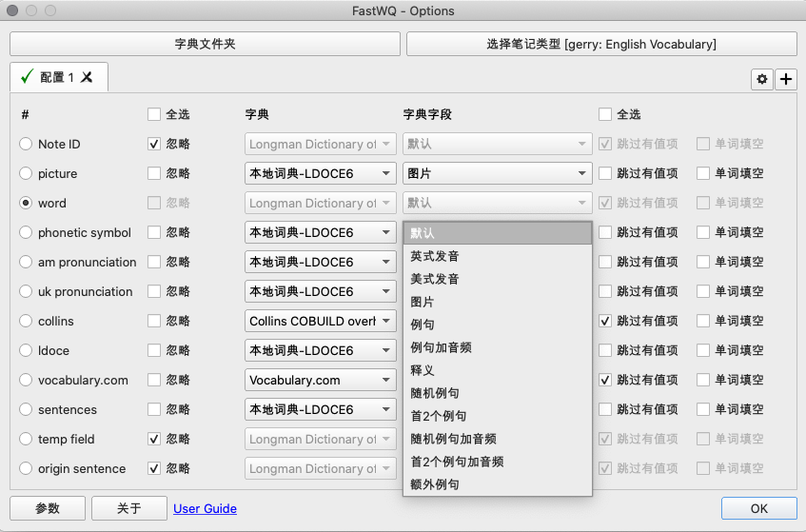Choose 例句 in the open list

[x=498, y=325]
